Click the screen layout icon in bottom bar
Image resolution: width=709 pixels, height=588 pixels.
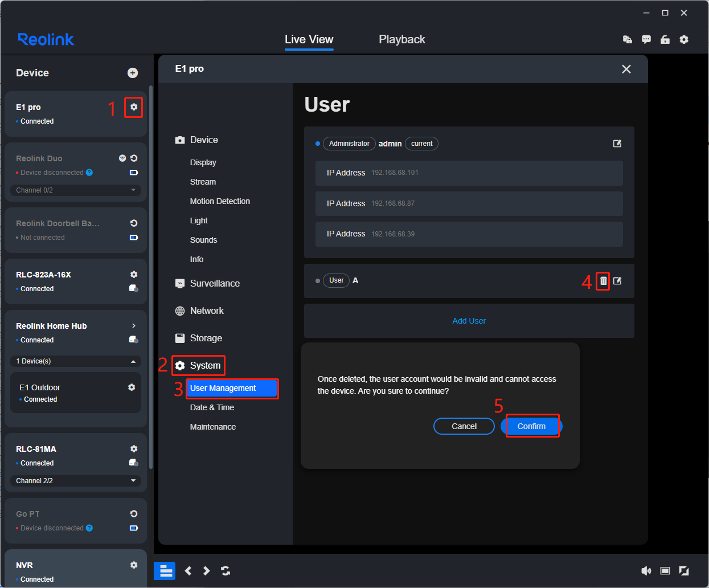[665, 571]
